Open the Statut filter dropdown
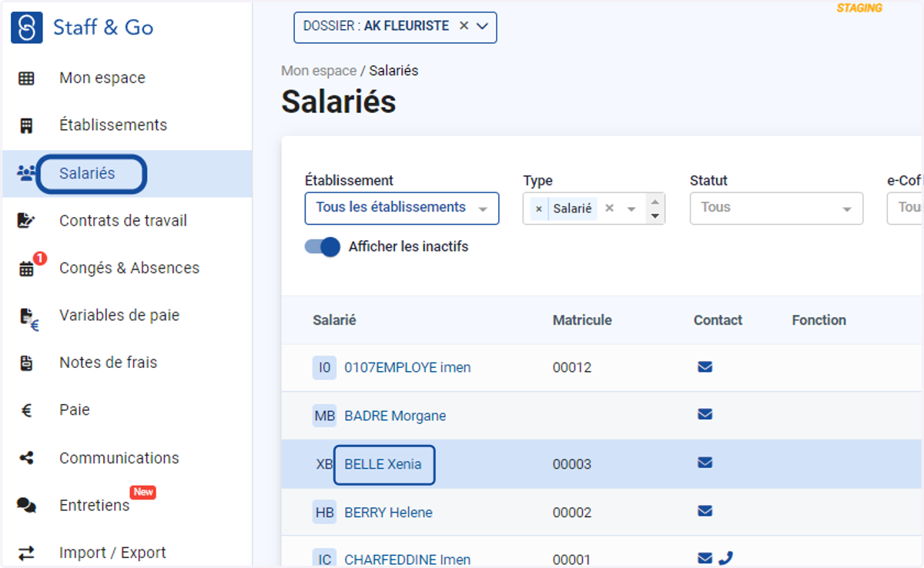This screenshot has height=568, width=924. [776, 208]
